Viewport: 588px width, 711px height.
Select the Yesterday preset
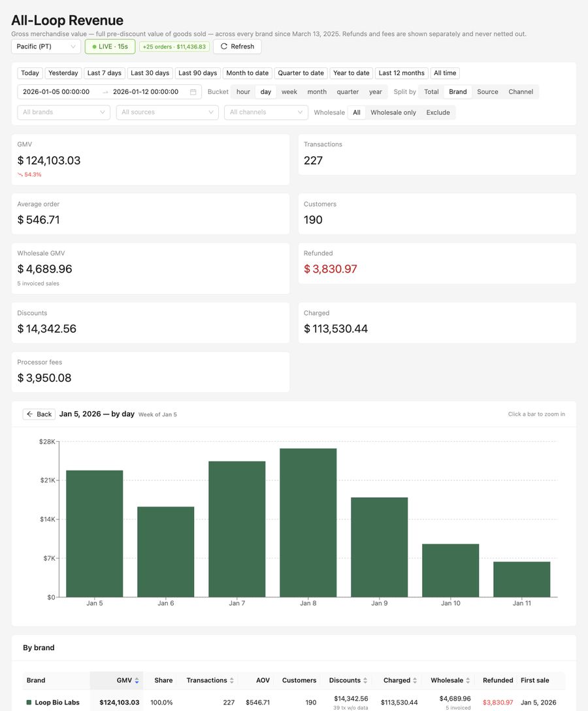tap(63, 73)
